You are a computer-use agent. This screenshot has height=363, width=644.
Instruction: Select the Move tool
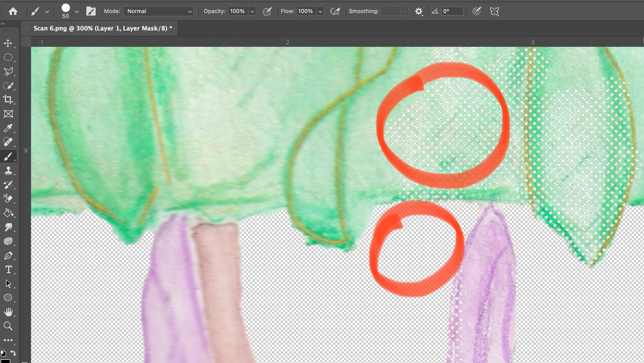8,43
